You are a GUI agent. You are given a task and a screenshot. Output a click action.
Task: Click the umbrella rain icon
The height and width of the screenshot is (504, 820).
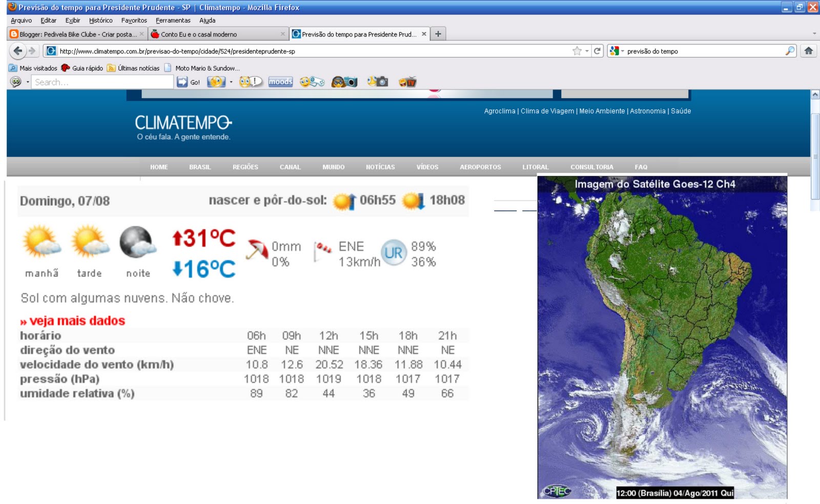tap(257, 249)
